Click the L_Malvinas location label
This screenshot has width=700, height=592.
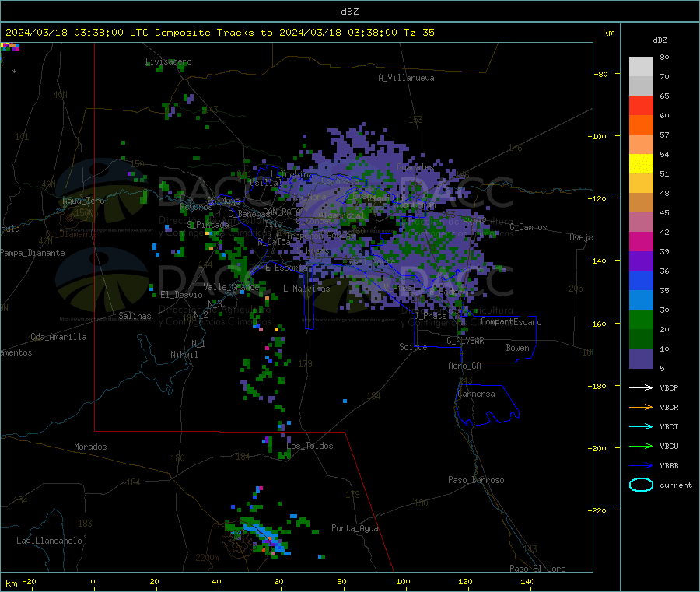pyautogui.click(x=306, y=289)
